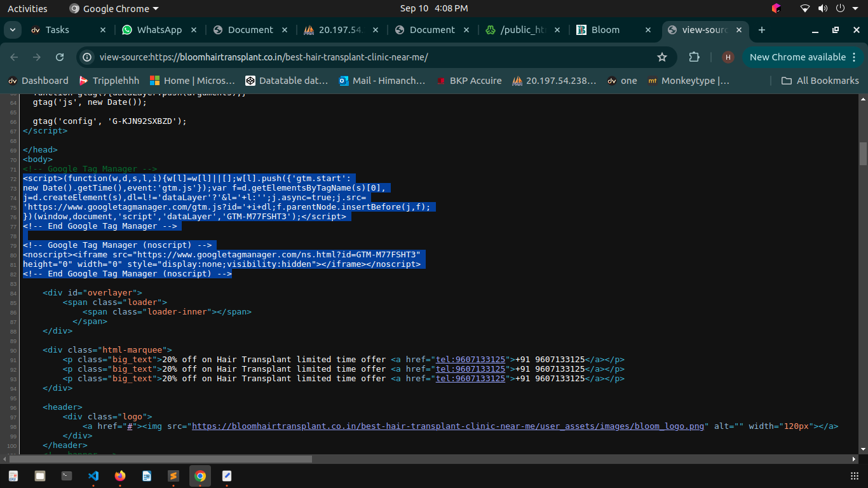Open the bloom_logo.png source link
The height and width of the screenshot is (488, 868).
[448, 426]
